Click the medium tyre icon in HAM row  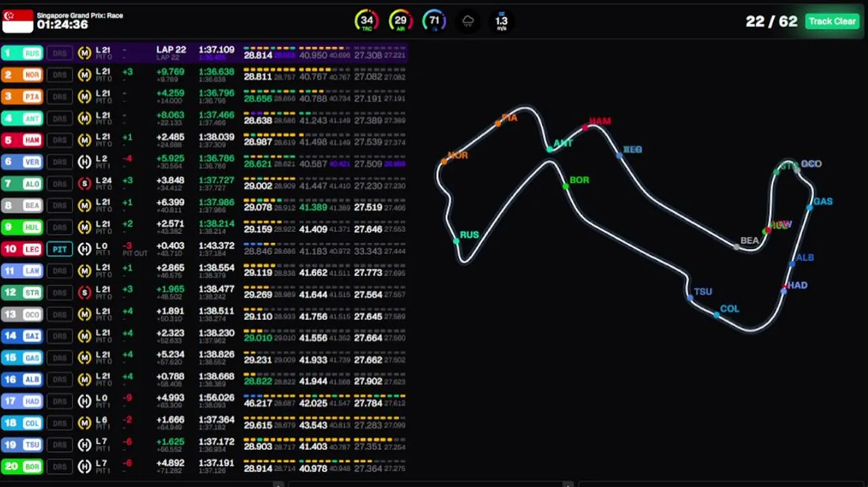coord(85,140)
